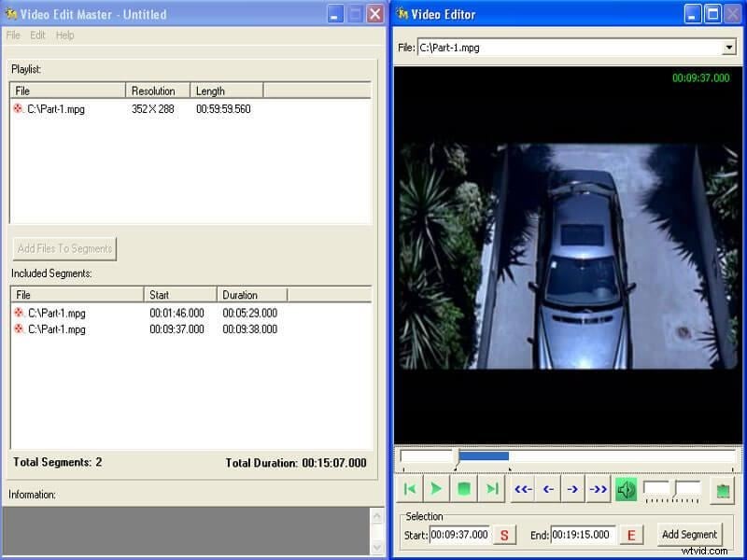Jump to first frame in Video Editor
The width and height of the screenshot is (747, 560).
[410, 488]
